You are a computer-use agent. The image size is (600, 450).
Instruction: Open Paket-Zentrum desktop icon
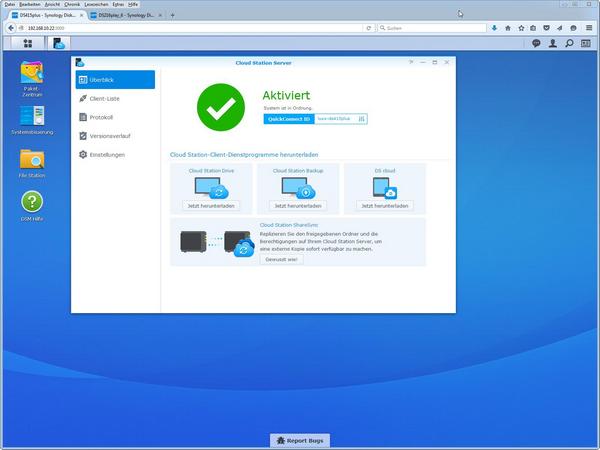click(32, 78)
